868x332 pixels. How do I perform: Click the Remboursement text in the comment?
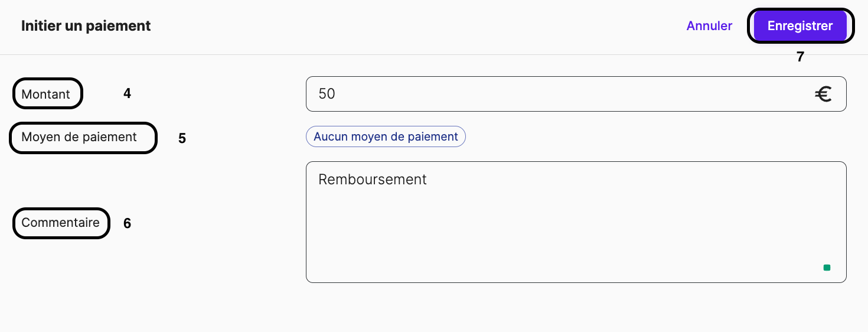pyautogui.click(x=373, y=179)
